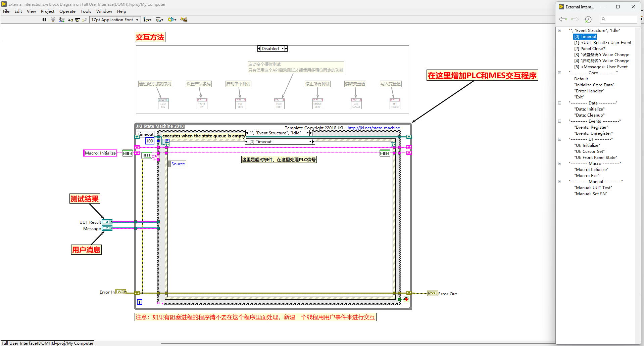Click the Clean Up Diagram icon
The width and height of the screenshot is (644, 346).
point(184,19)
